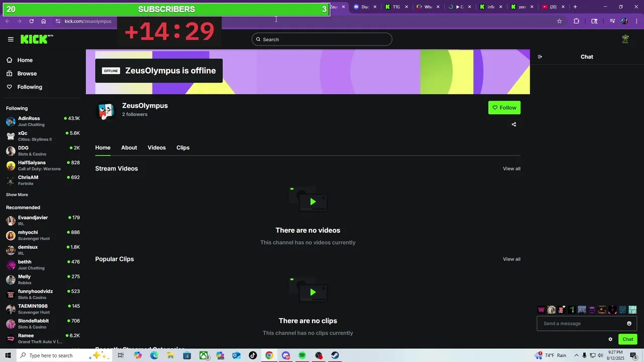This screenshot has height=362, width=644.
Task: Open mhyochi recommended channel
Action: tap(43, 235)
